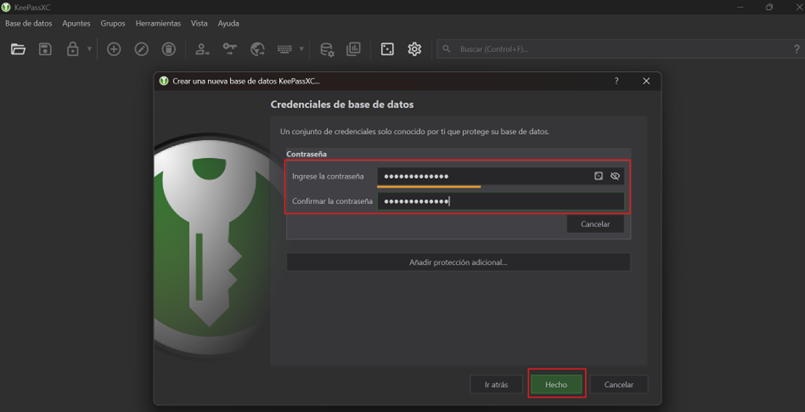805x412 pixels.
Task: Open database settings icon
Action: pos(327,49)
